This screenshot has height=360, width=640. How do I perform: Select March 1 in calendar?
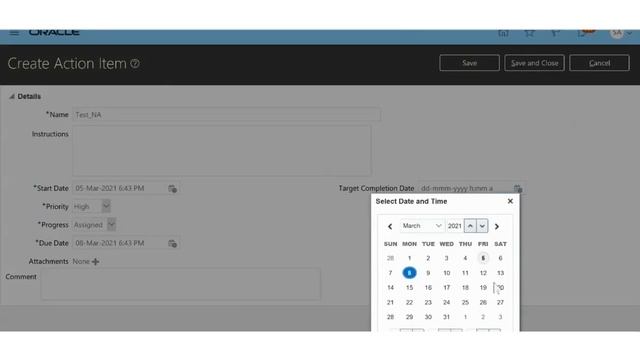[x=409, y=258]
